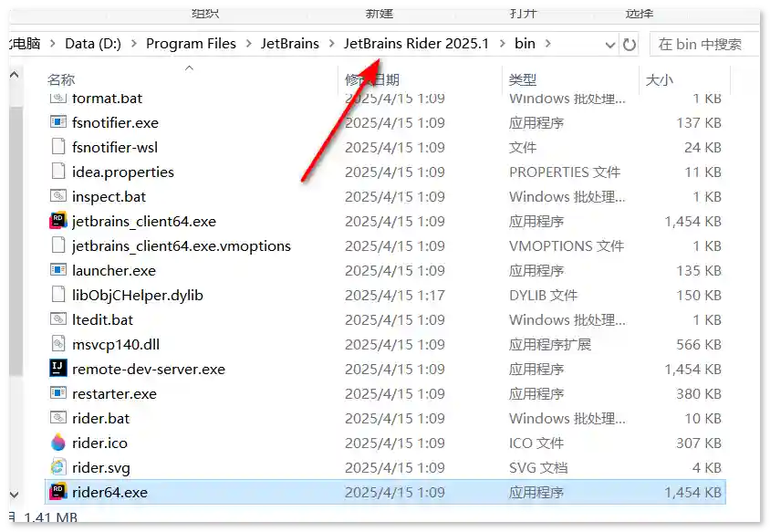Click the rider.svg file icon
This screenshot has width=770, height=532.
click(58, 467)
